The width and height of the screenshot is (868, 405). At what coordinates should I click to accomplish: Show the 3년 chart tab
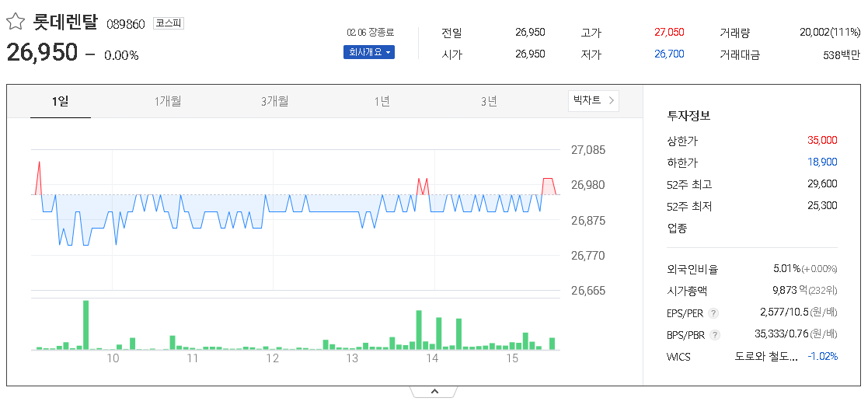tap(489, 101)
